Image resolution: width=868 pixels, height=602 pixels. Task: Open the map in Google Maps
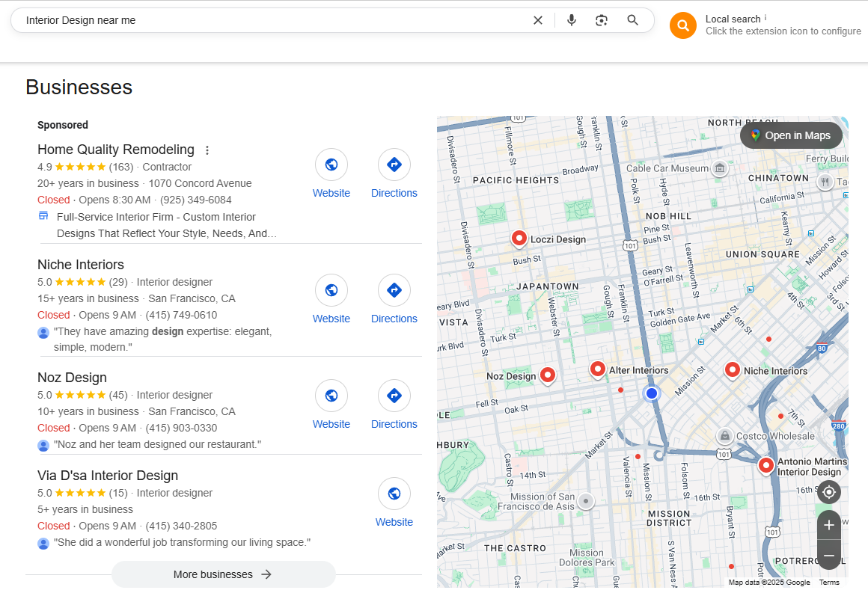coord(791,135)
